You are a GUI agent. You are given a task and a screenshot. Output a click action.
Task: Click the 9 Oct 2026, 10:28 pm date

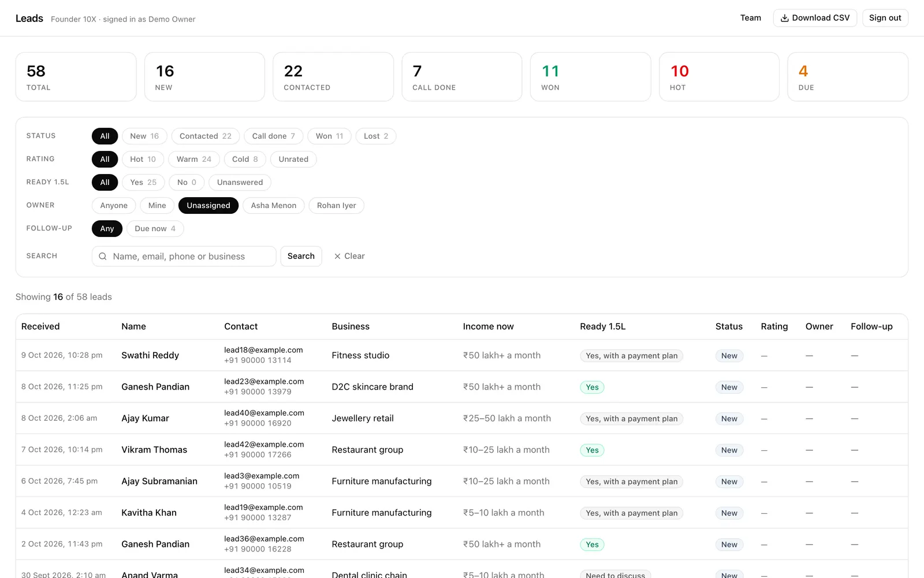62,355
